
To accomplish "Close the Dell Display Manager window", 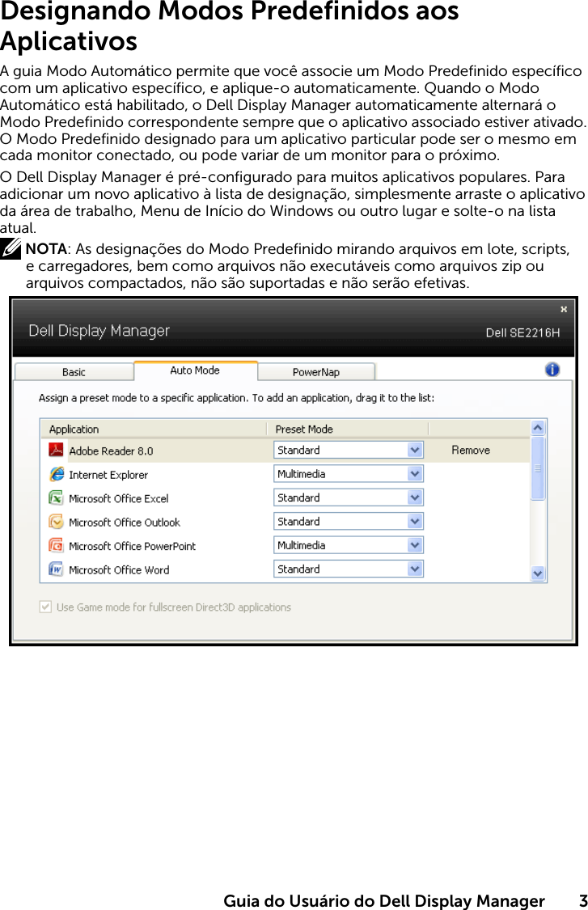I will (563, 309).
